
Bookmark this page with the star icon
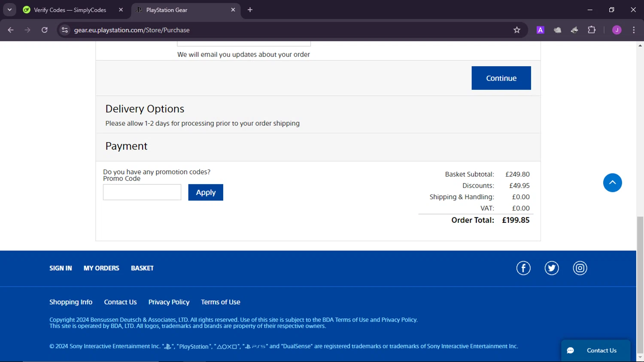517,30
